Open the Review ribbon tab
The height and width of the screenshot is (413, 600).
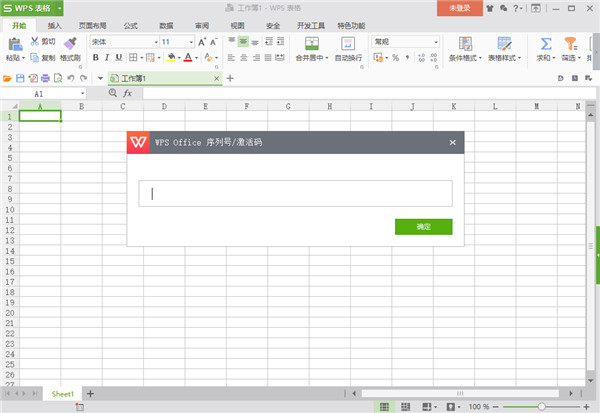(202, 26)
